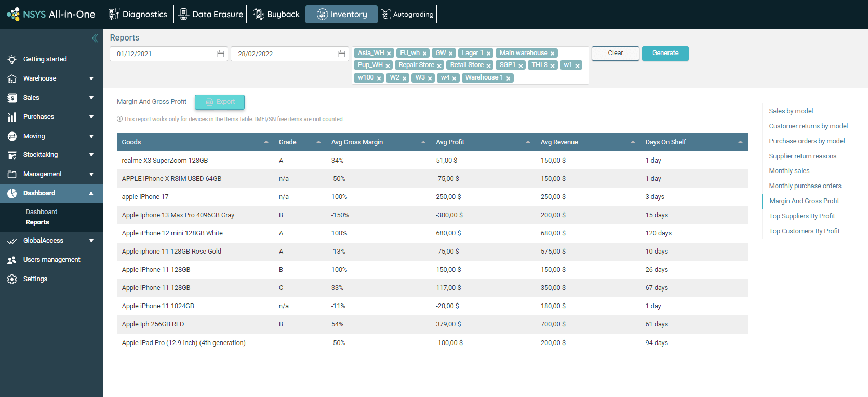This screenshot has height=397, width=868.
Task: Remove Warehouse 1 tag
Action: point(508,78)
